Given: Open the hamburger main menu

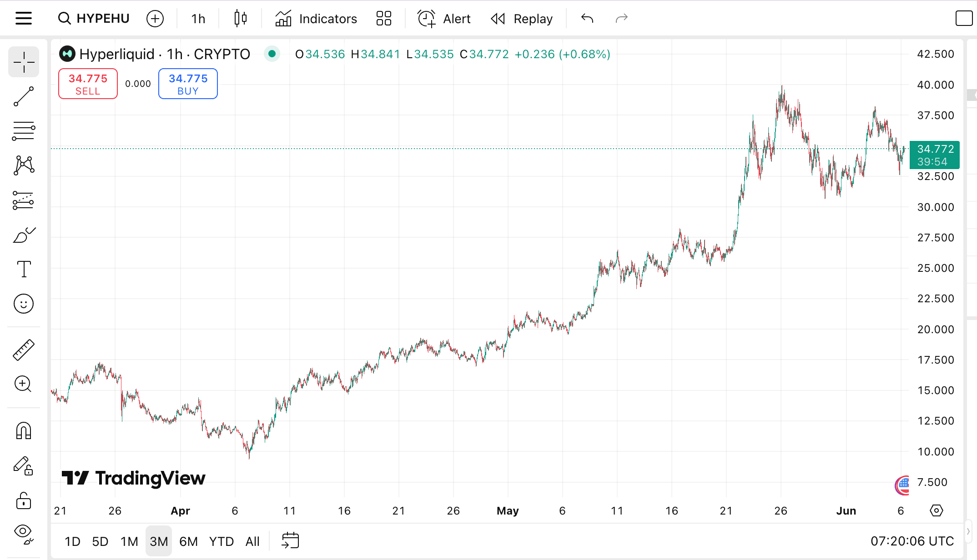Looking at the screenshot, I should tap(24, 19).
